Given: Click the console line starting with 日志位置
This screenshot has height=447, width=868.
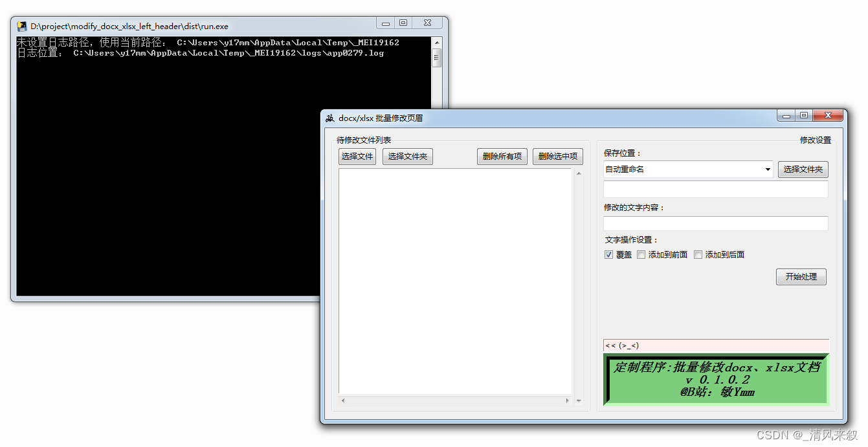Looking at the screenshot, I should [200, 53].
